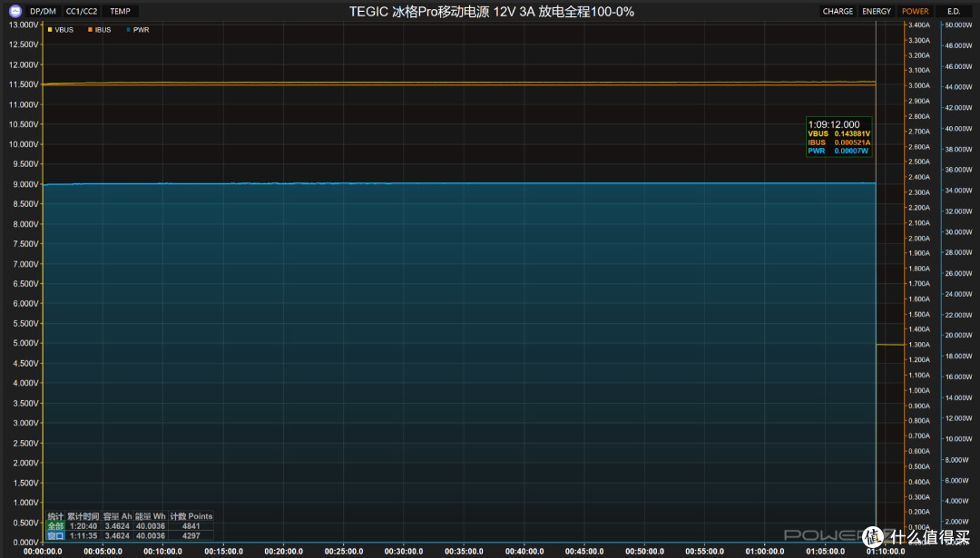Viewport: 980px width, 558px height.
Task: Click the 50.000W power axis label
Action: coord(958,25)
